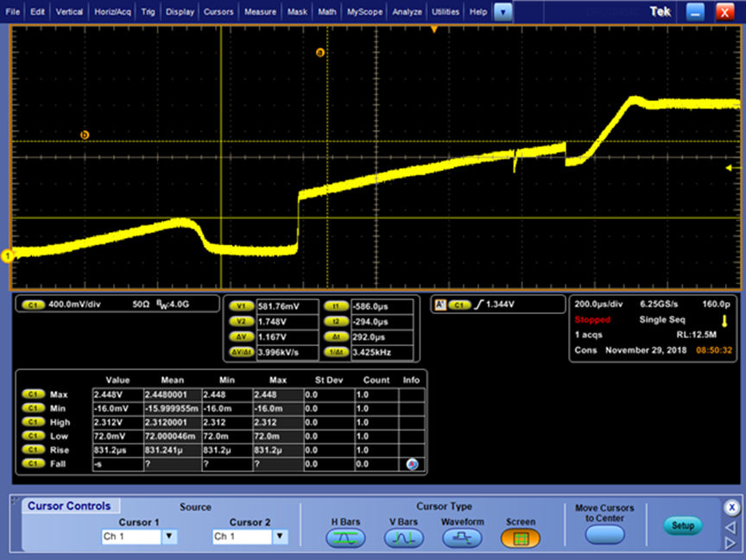Open the Mask menu
Image resolution: width=746 pixels, height=560 pixels.
tap(297, 12)
